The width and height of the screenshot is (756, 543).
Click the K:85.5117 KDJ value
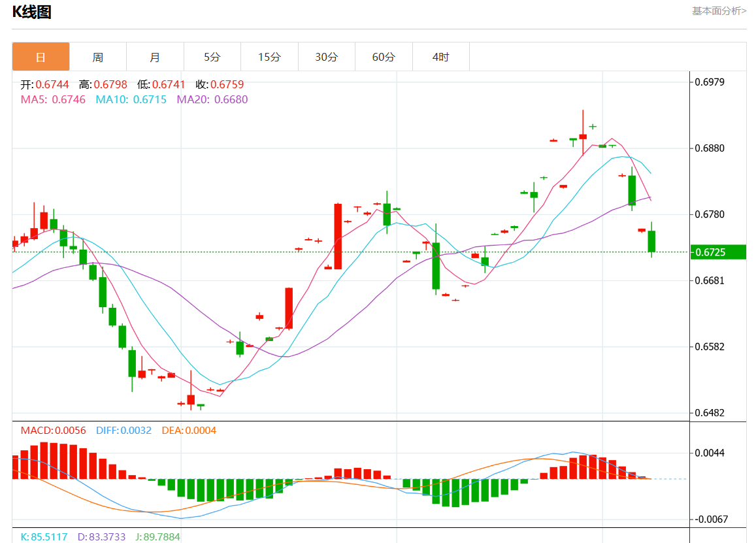click(44, 536)
